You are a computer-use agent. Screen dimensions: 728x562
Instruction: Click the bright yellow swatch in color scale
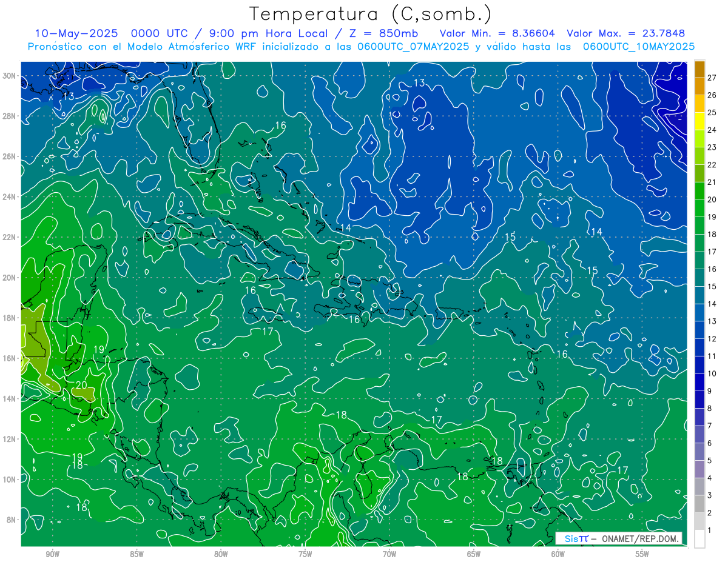coord(700,122)
